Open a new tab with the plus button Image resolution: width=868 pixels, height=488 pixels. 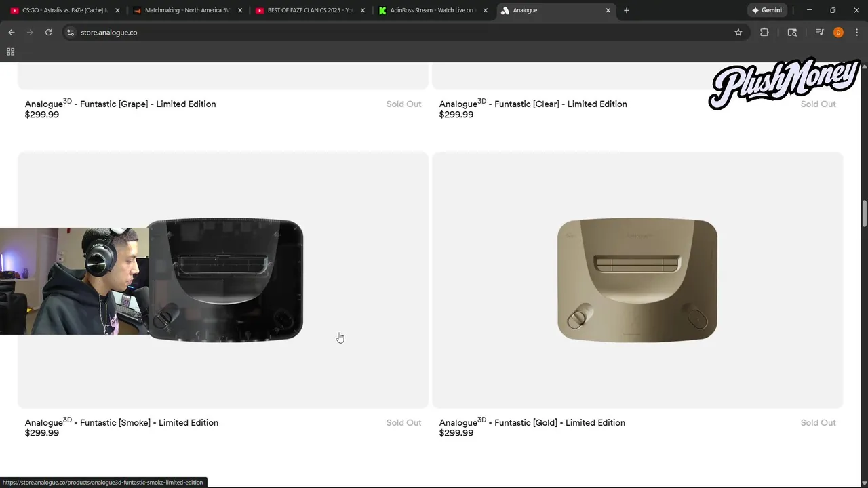pos(627,10)
